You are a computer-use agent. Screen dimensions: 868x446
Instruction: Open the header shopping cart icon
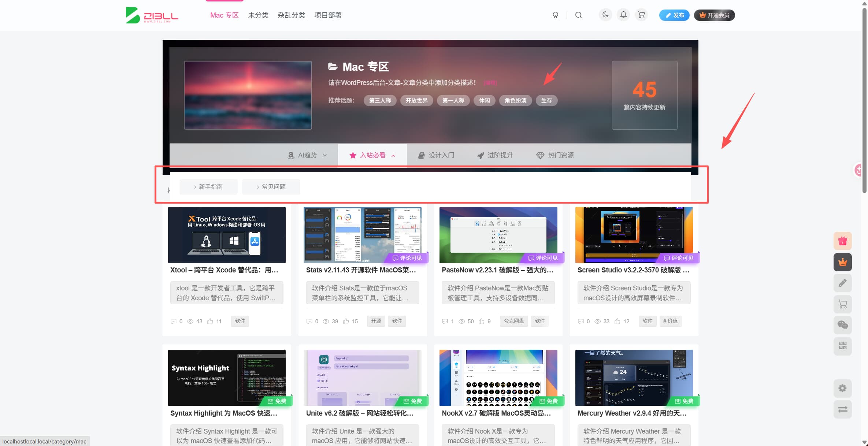click(641, 15)
